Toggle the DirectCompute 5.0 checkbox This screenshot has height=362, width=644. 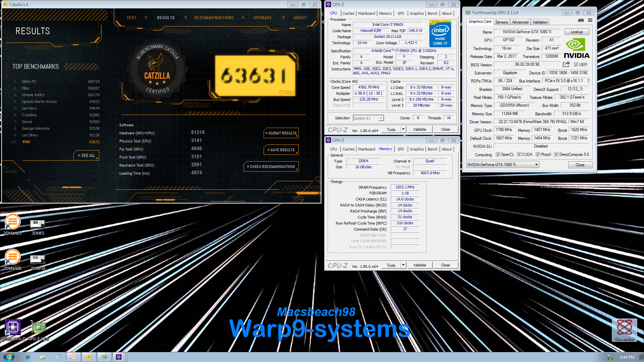click(x=556, y=155)
